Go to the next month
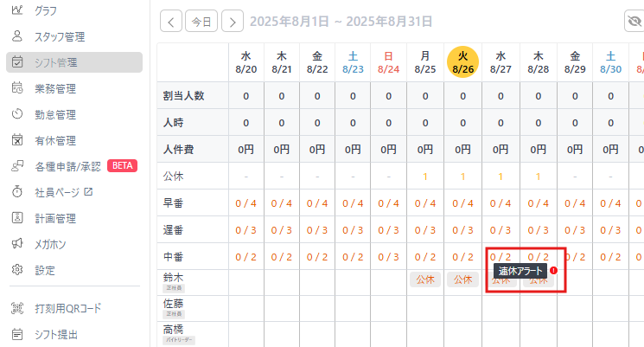 point(232,22)
